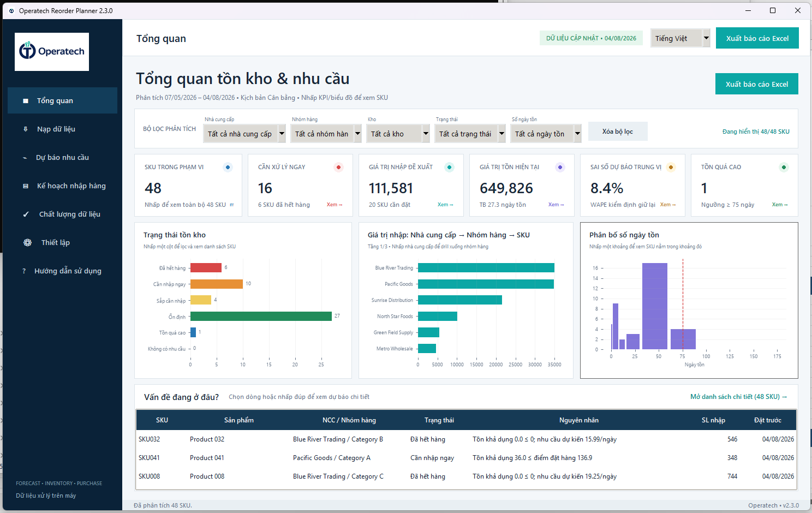Click Xem link on Cần xử lý ngay card

[x=335, y=205]
